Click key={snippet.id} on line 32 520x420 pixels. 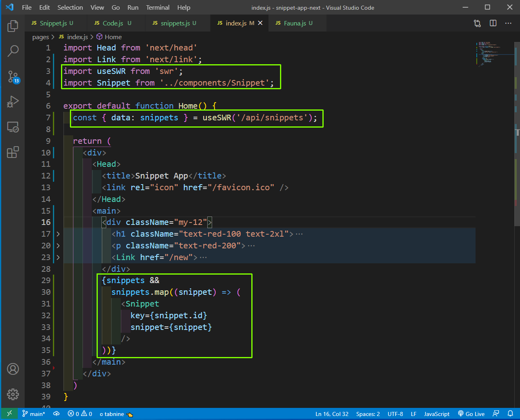(169, 315)
